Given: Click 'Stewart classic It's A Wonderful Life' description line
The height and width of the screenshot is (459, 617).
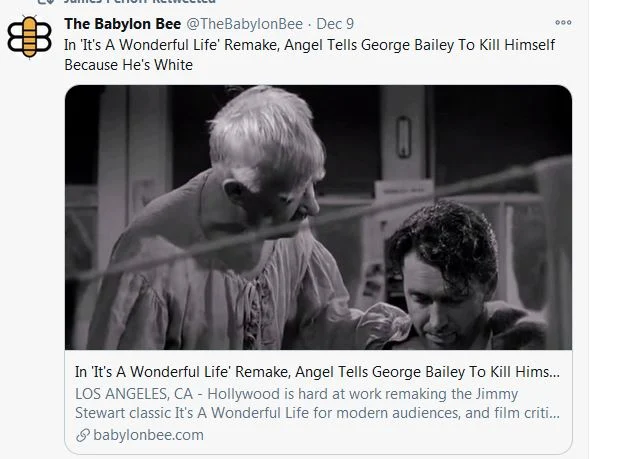Looking at the screenshot, I should click(317, 413).
